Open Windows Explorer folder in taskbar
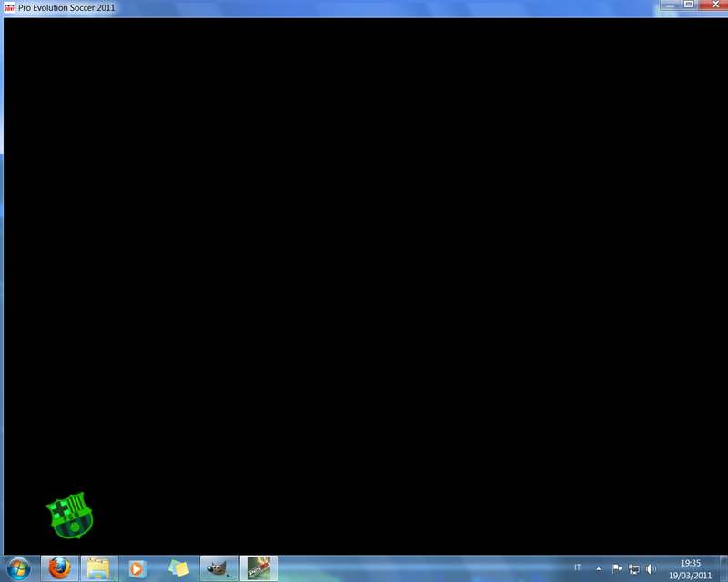 (98, 568)
